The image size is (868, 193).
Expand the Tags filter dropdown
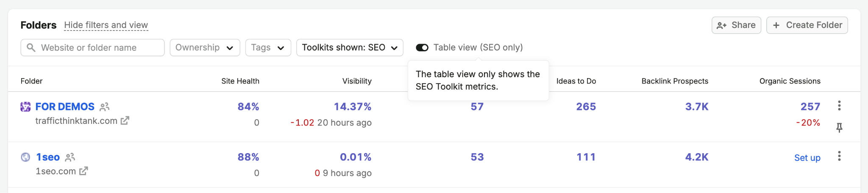tap(268, 48)
